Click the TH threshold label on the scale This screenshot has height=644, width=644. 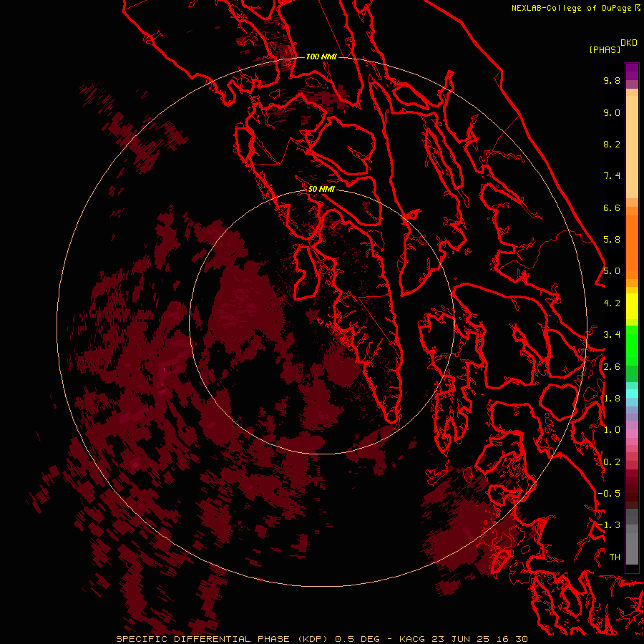(615, 557)
